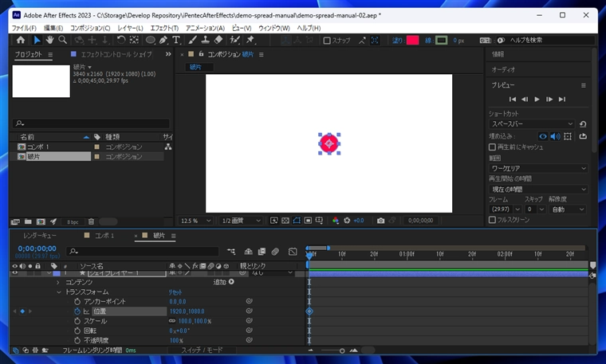
Task: Switch to レンダーキュー tab
Action: point(39,236)
